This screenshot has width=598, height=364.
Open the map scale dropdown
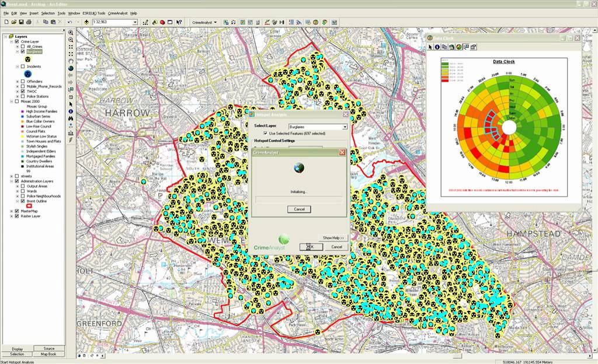[135, 22]
